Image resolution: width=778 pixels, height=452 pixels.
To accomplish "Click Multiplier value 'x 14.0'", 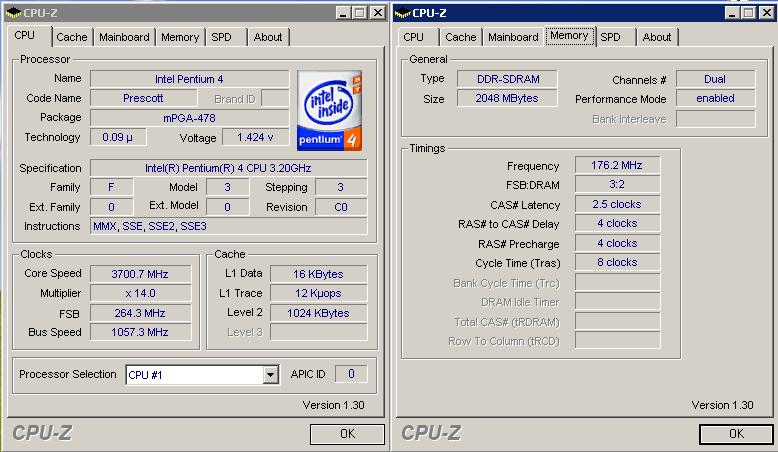I will point(140,293).
